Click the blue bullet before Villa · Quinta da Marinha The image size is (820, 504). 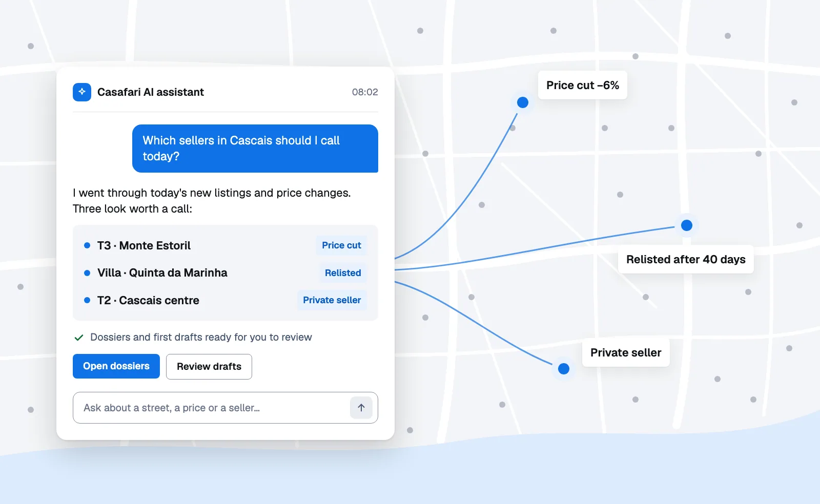(x=87, y=273)
